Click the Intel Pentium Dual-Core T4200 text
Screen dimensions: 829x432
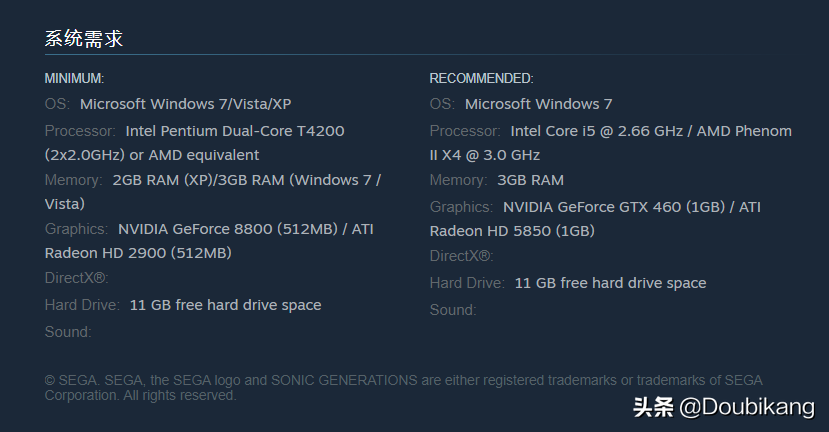click(x=234, y=131)
